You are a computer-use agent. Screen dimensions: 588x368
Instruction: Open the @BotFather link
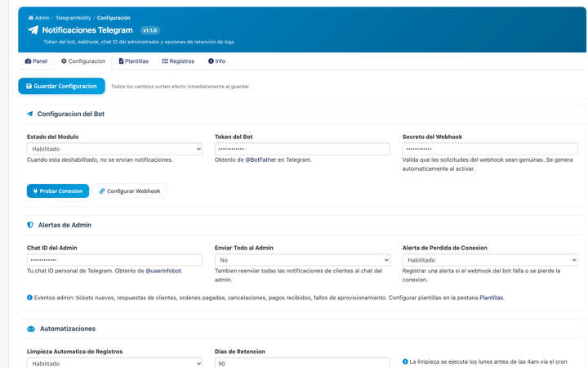(x=261, y=159)
